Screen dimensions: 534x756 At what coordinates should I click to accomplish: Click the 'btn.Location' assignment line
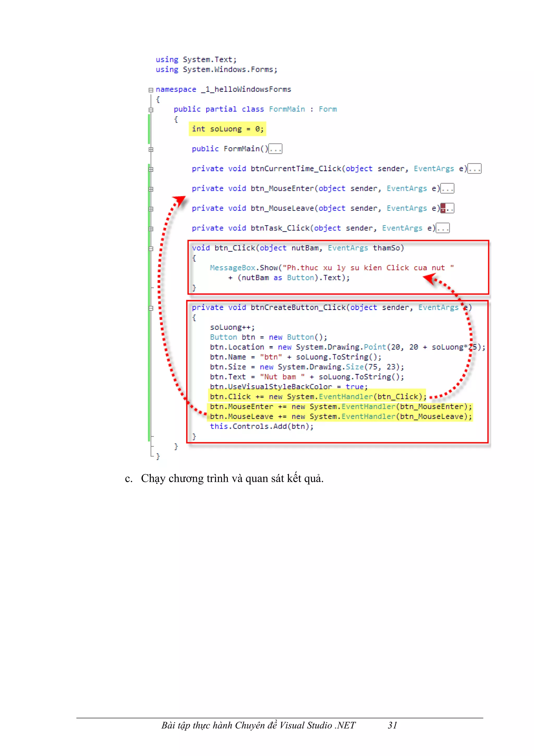pos(348,347)
